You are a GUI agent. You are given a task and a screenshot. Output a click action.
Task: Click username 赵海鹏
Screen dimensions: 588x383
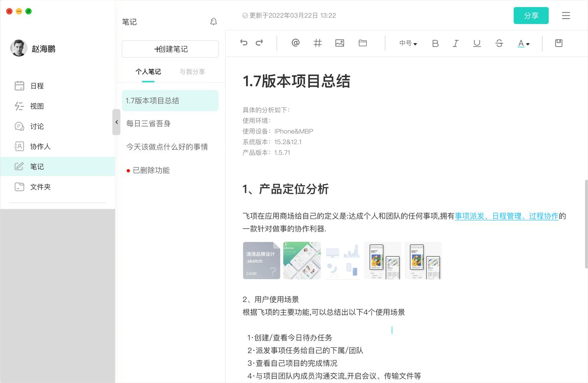(43, 49)
